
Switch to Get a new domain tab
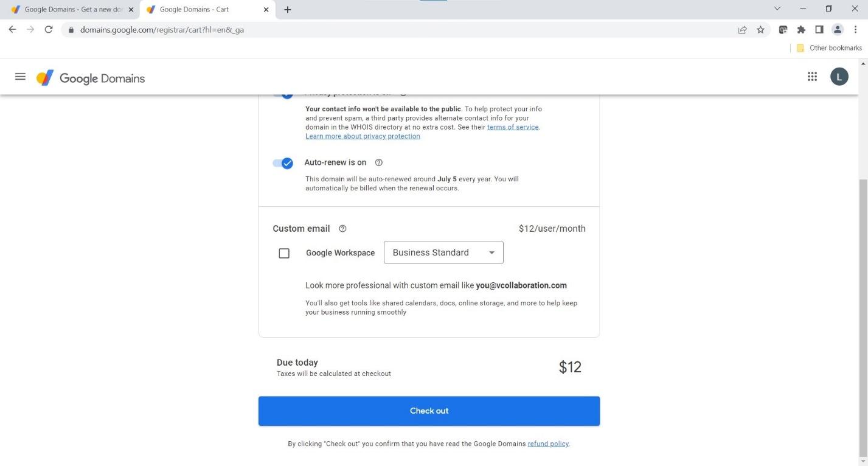pos(70,10)
